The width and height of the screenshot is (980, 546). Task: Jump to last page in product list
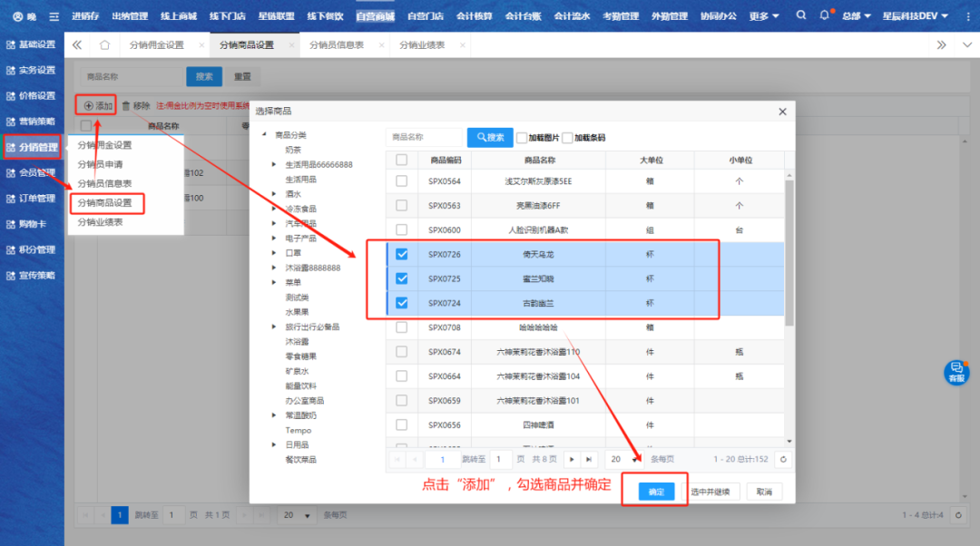click(589, 459)
